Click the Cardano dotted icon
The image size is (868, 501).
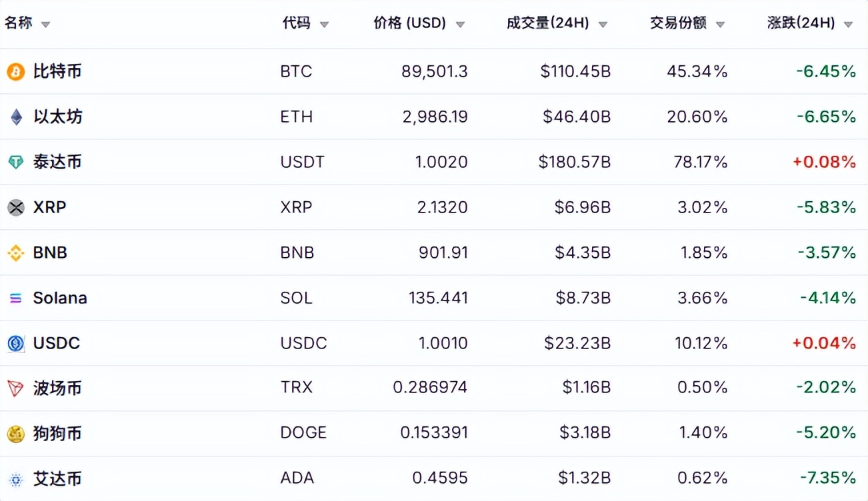[15, 479]
